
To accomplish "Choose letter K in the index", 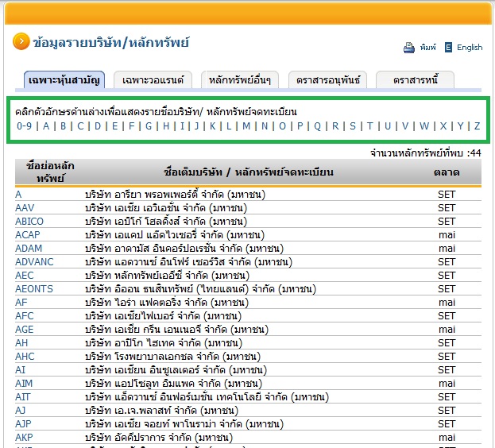I will [x=213, y=126].
